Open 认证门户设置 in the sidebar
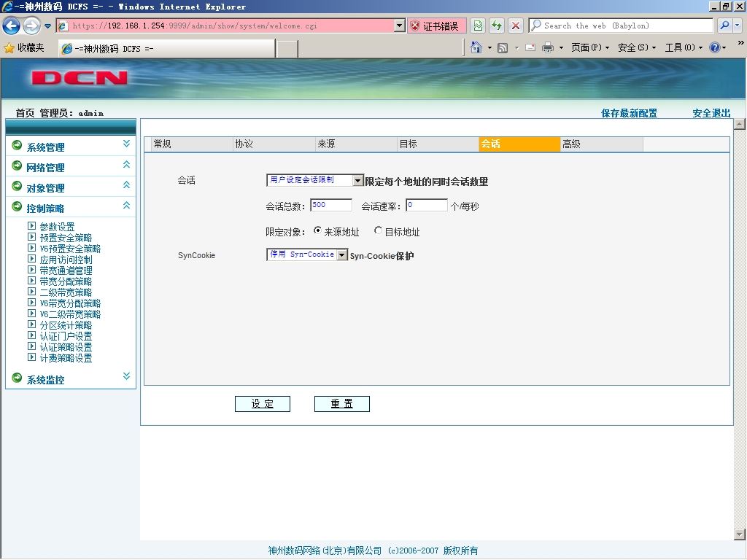This screenshot has height=560, width=747. [x=66, y=336]
